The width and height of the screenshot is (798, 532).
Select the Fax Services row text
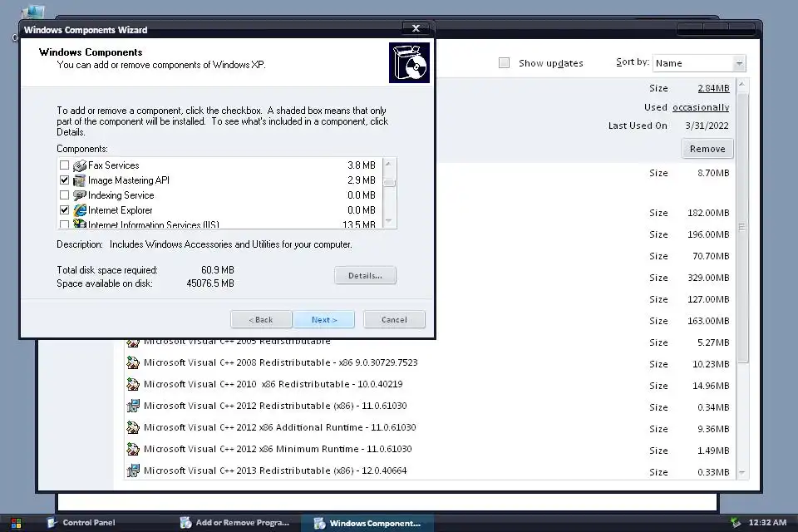coord(114,165)
